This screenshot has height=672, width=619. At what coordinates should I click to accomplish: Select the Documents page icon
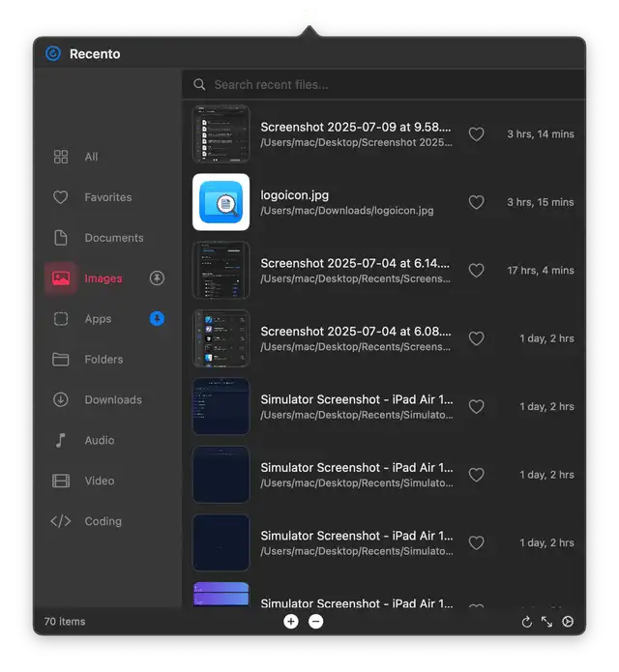pos(61,238)
